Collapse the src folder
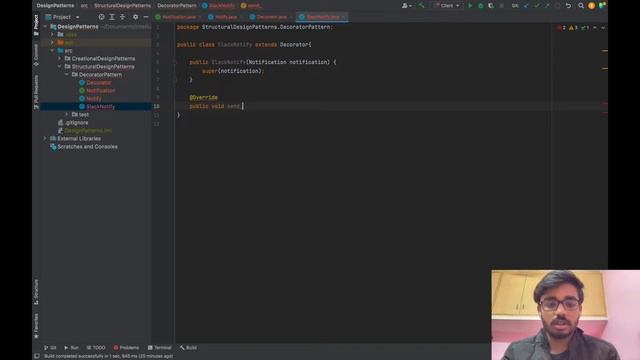This screenshot has height=360, width=640. 52,51
